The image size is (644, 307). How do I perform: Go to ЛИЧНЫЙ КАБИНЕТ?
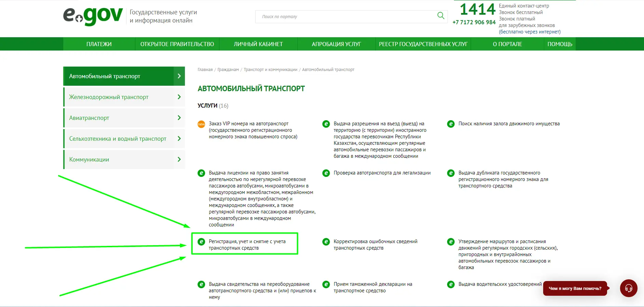coord(258,44)
